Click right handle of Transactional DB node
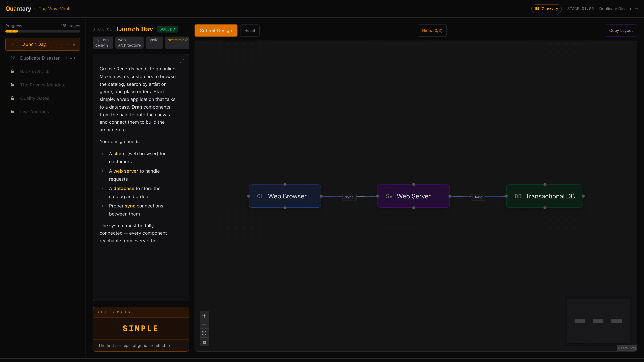644x362 pixels. 583,196
